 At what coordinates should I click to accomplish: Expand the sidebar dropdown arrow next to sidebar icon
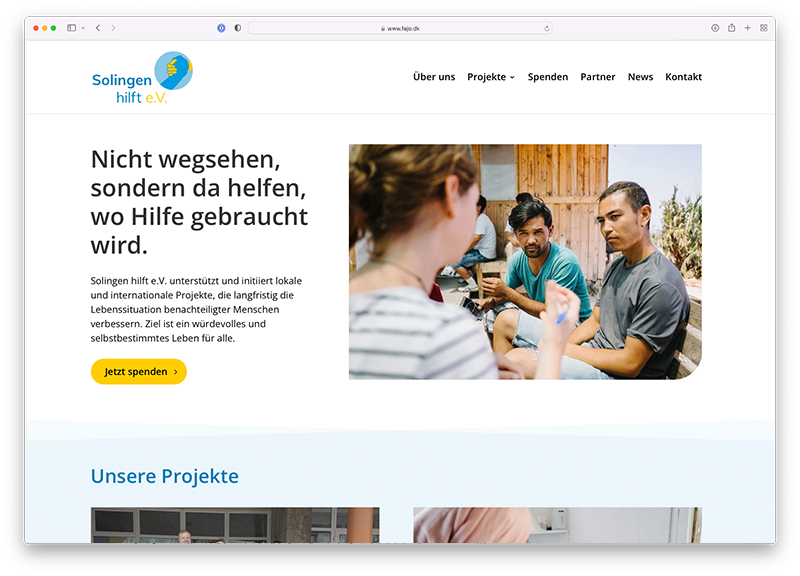point(83,28)
